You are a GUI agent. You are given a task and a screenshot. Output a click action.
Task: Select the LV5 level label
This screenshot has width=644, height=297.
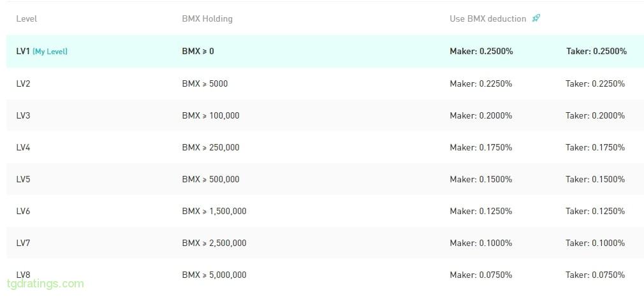click(x=23, y=180)
